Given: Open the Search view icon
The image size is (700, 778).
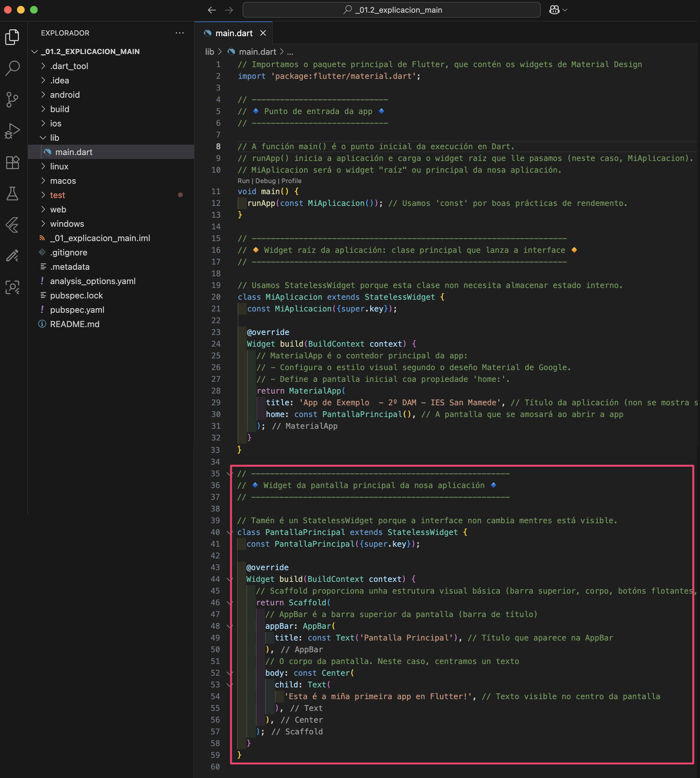Looking at the screenshot, I should pos(12,68).
